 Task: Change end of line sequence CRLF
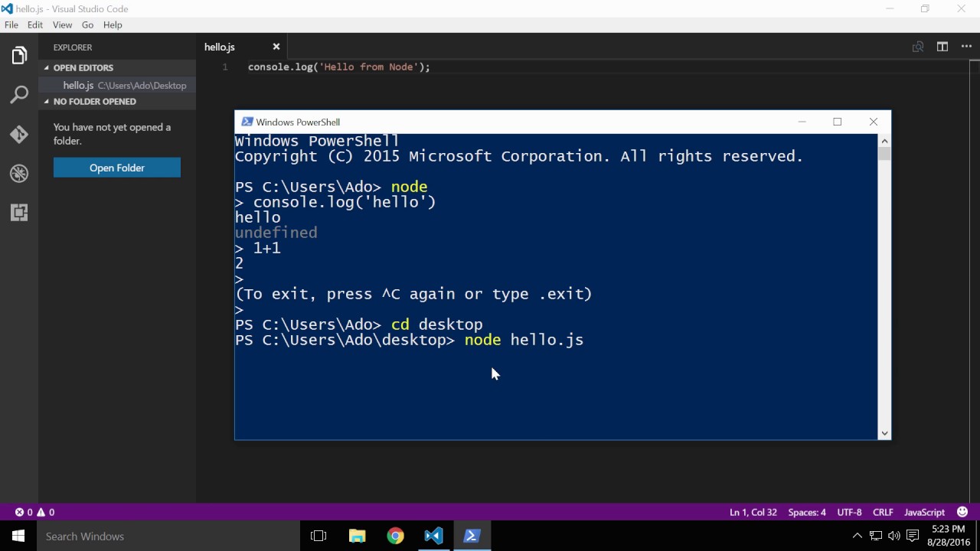coord(883,512)
